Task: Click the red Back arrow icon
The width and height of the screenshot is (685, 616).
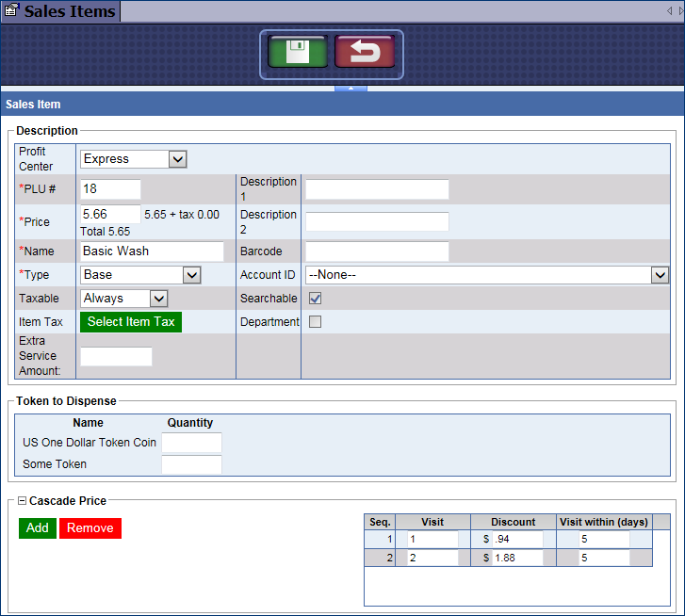Action: (x=364, y=53)
